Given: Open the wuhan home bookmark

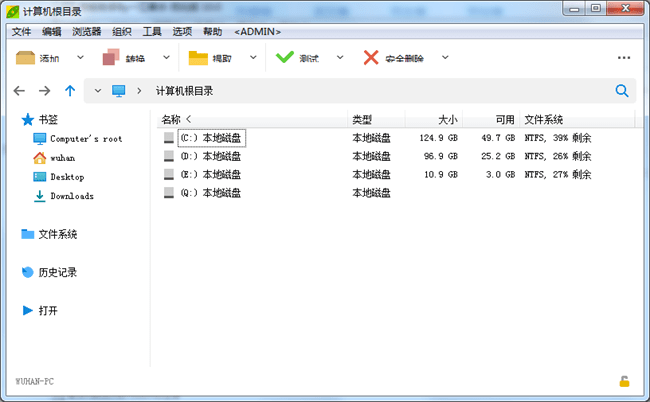Looking at the screenshot, I should pos(63,158).
